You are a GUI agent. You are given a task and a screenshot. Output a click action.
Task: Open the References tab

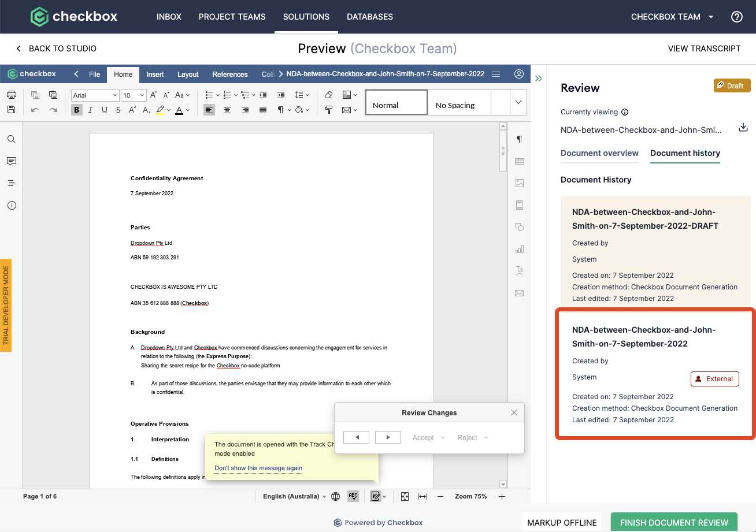point(230,74)
